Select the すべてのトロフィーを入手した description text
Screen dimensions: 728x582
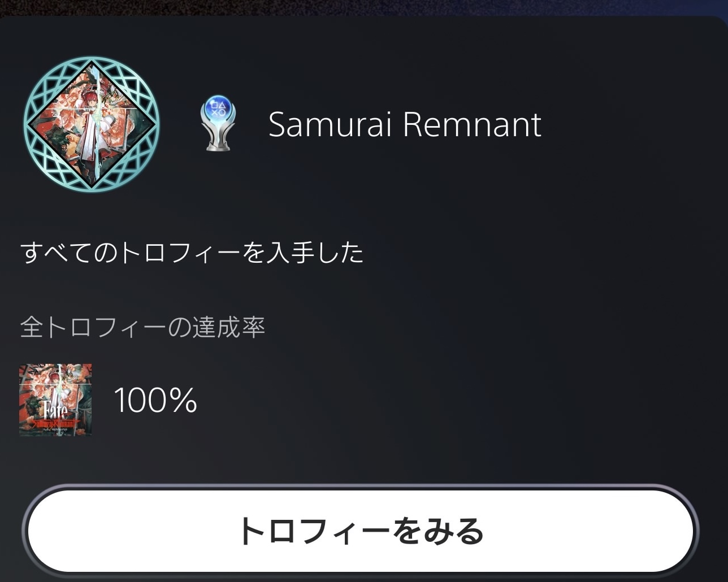pyautogui.click(x=192, y=252)
